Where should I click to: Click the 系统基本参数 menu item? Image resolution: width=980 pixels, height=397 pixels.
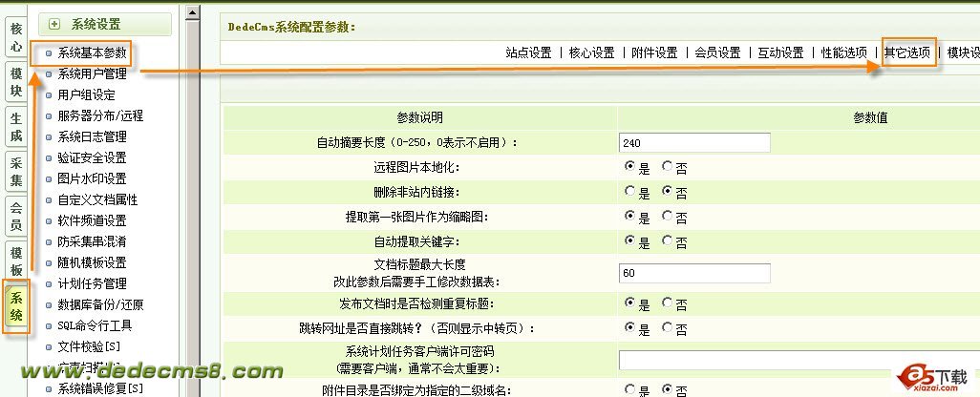coord(91,52)
